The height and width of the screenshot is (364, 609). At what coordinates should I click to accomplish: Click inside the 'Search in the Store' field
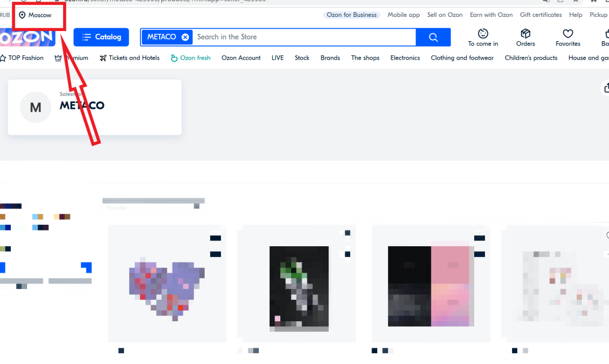point(304,37)
